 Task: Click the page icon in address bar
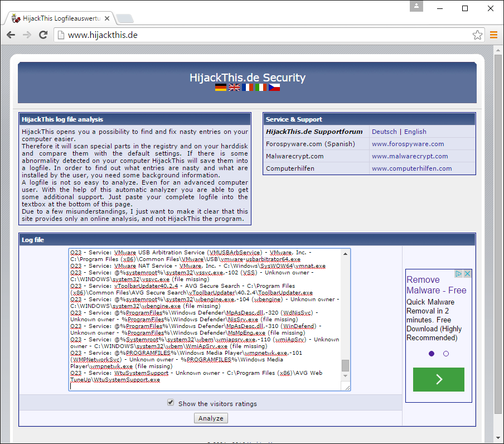click(61, 35)
